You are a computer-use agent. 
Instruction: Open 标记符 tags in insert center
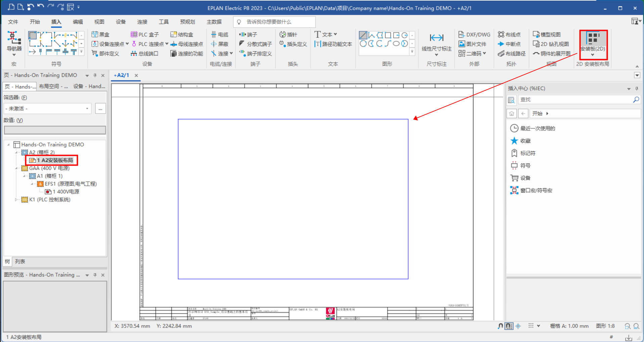pos(523,153)
